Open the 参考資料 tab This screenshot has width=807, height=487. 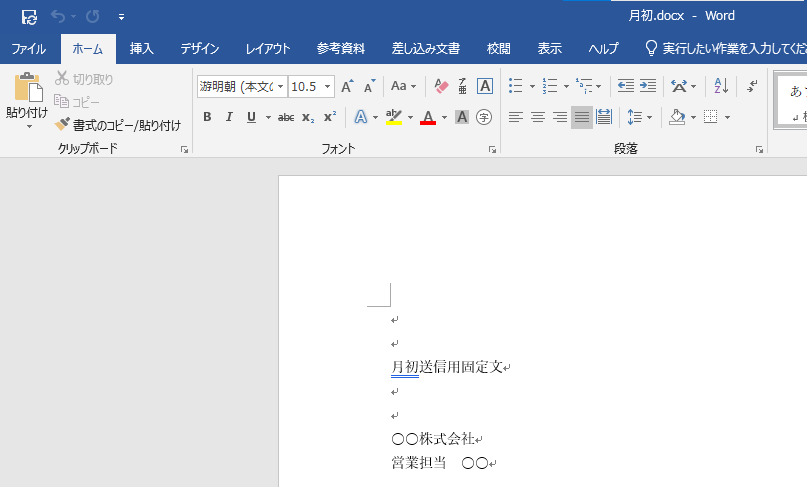[x=341, y=48]
